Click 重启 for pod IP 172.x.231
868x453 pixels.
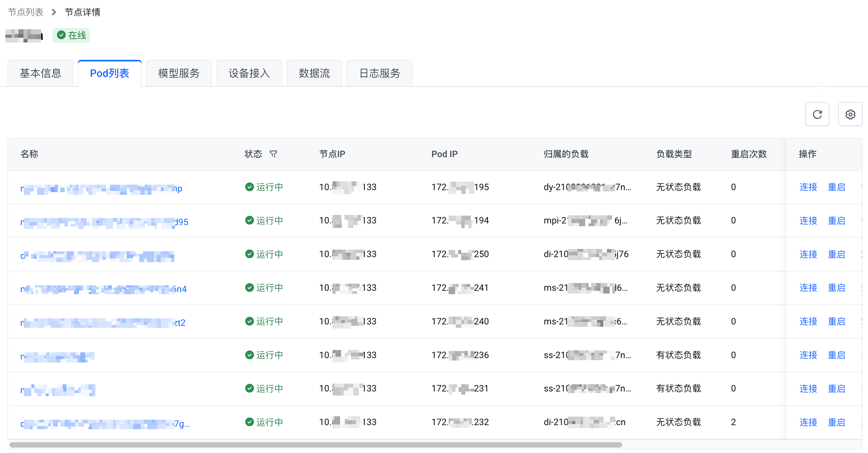(836, 389)
